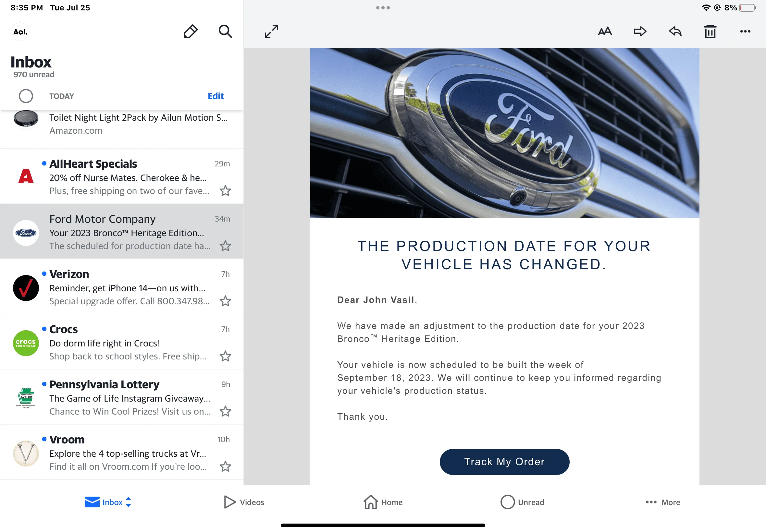
Task: Tap Edit in the inbox header
Action: click(216, 96)
